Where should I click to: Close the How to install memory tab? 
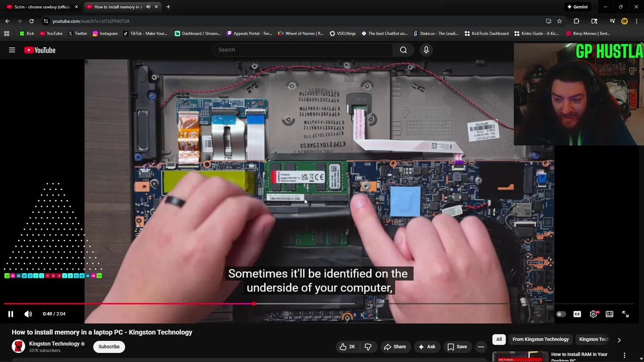[x=156, y=7]
